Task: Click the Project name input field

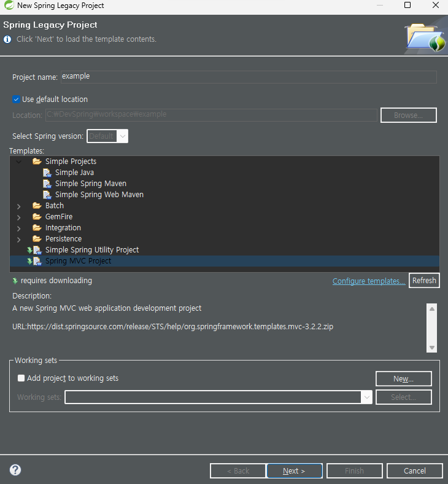Action: [249, 77]
